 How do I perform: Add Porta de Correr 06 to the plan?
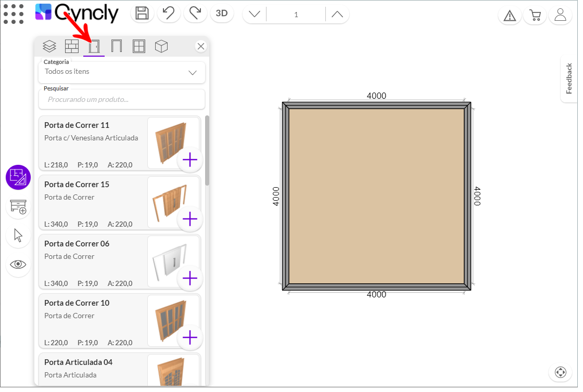click(x=190, y=279)
